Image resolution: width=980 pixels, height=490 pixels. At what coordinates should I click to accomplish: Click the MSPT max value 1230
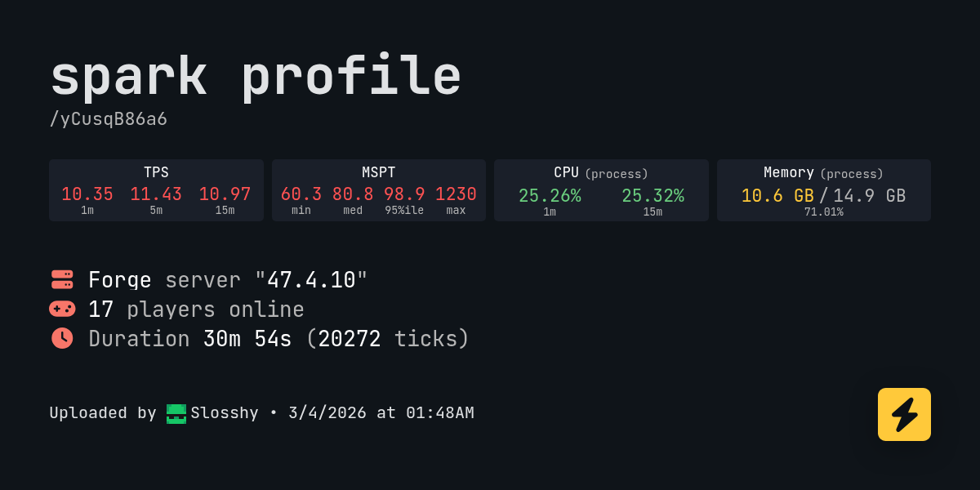click(456, 194)
